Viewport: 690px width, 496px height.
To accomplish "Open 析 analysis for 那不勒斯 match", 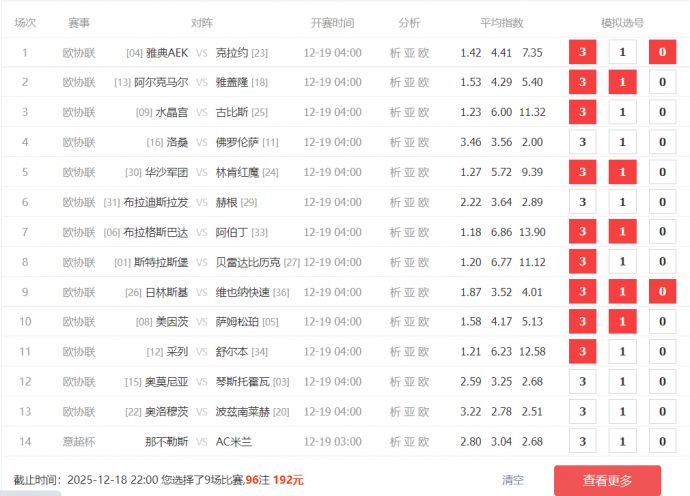I will click(395, 442).
